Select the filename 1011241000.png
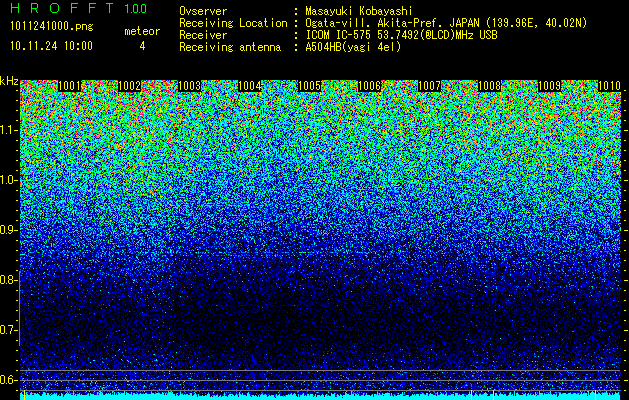This screenshot has height=400, width=629. click(x=52, y=27)
